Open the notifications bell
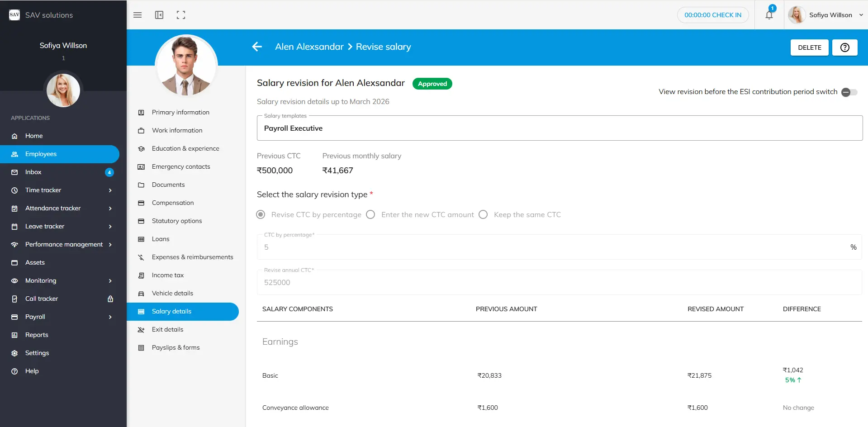 [x=769, y=15]
